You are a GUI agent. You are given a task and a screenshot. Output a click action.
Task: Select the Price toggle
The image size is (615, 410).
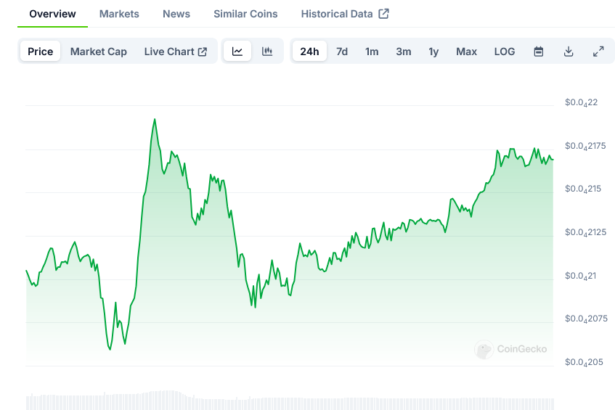click(41, 51)
